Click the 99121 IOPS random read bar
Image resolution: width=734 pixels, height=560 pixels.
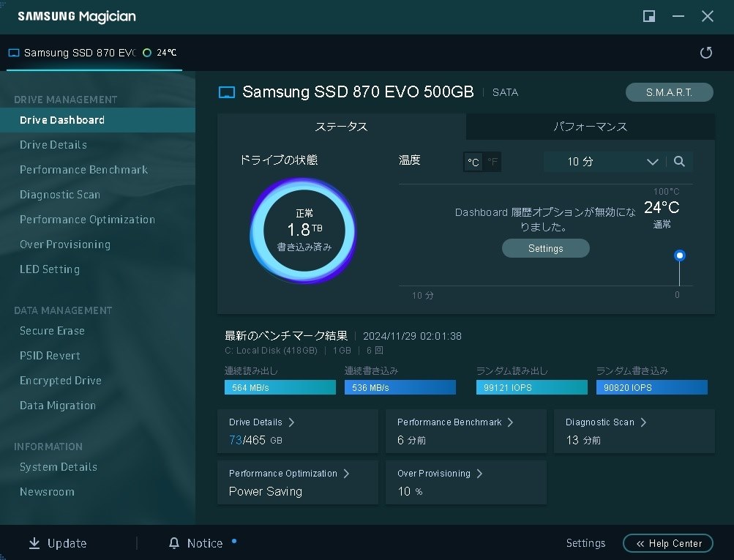532,387
